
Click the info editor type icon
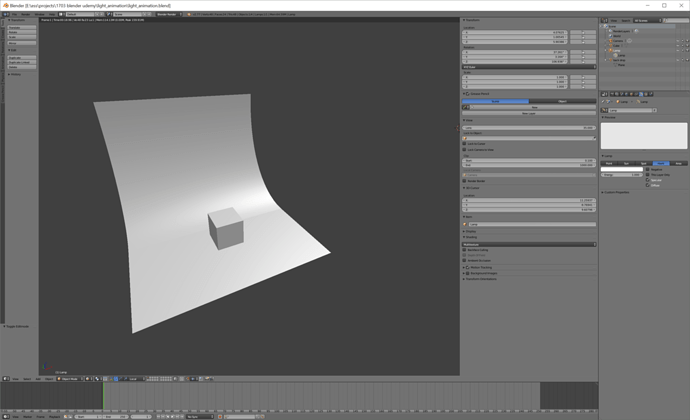pyautogui.click(x=6, y=14)
